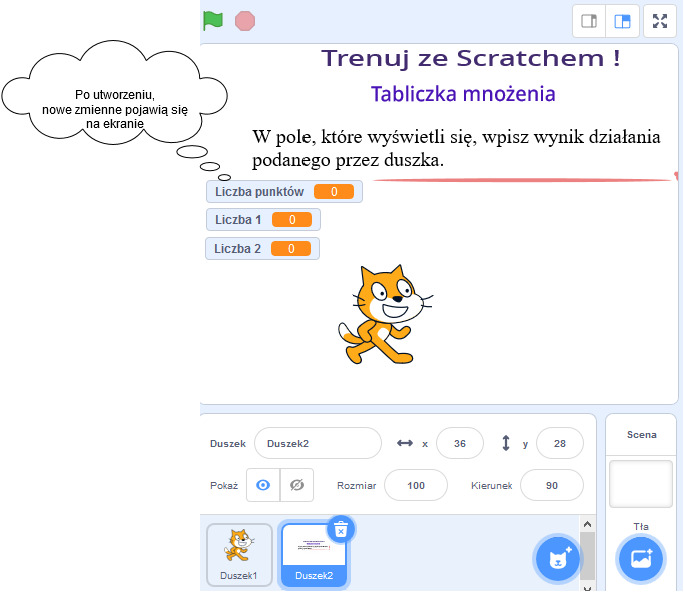Click the Tła label
Viewport: 684px width, 592px height.
(x=641, y=526)
